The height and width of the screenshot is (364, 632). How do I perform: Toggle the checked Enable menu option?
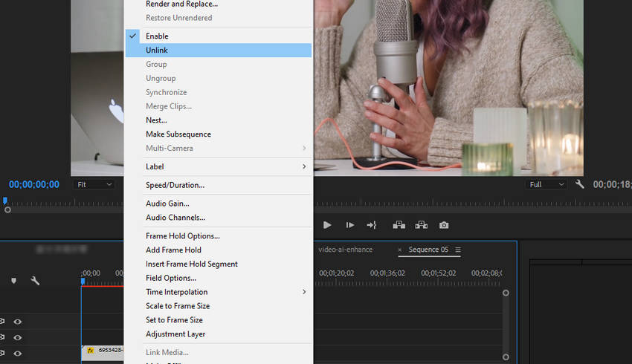point(219,36)
